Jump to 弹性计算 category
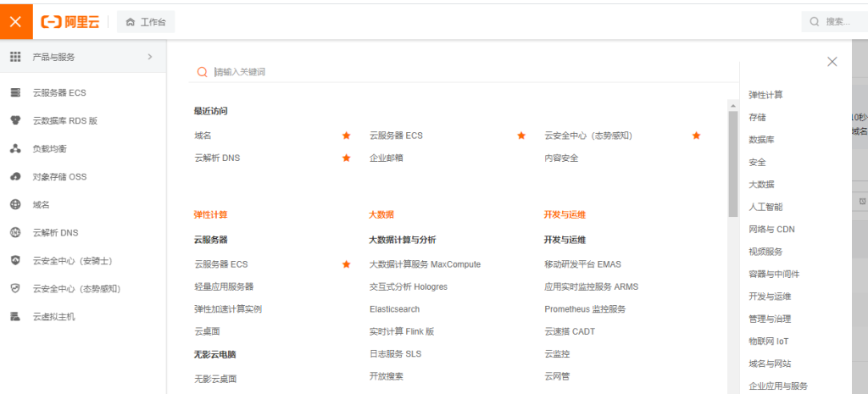The width and height of the screenshot is (868, 394). tap(765, 95)
